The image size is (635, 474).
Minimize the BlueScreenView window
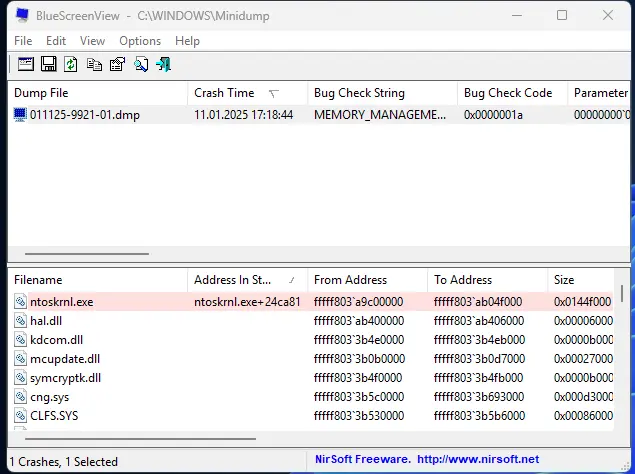point(516,15)
